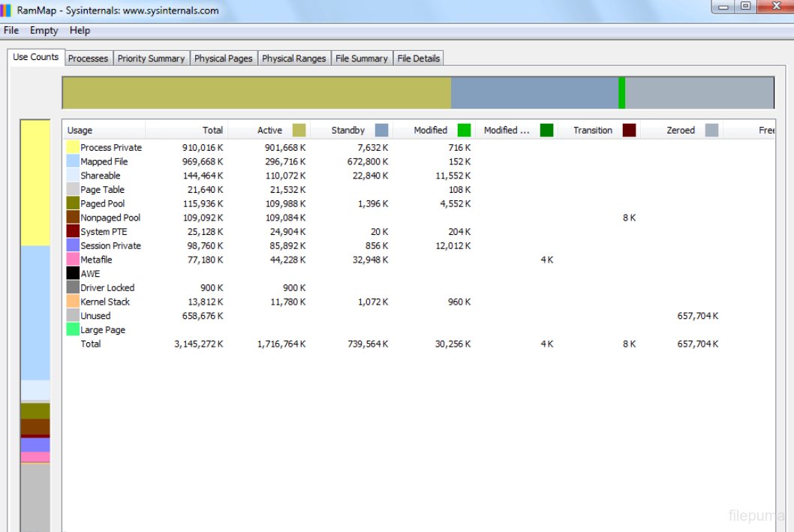
Task: Switch to the Physical Ranges tab
Action: tap(293, 58)
